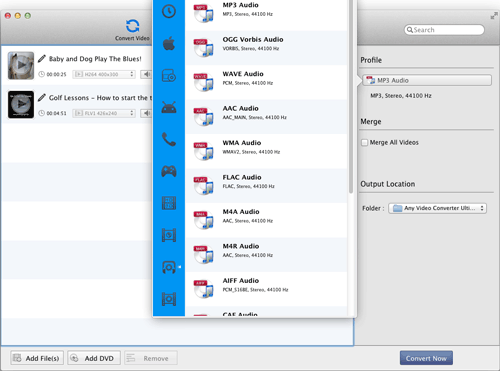500x371 pixels.
Task: Click the WMA disc icon in profile list
Action: (204, 151)
